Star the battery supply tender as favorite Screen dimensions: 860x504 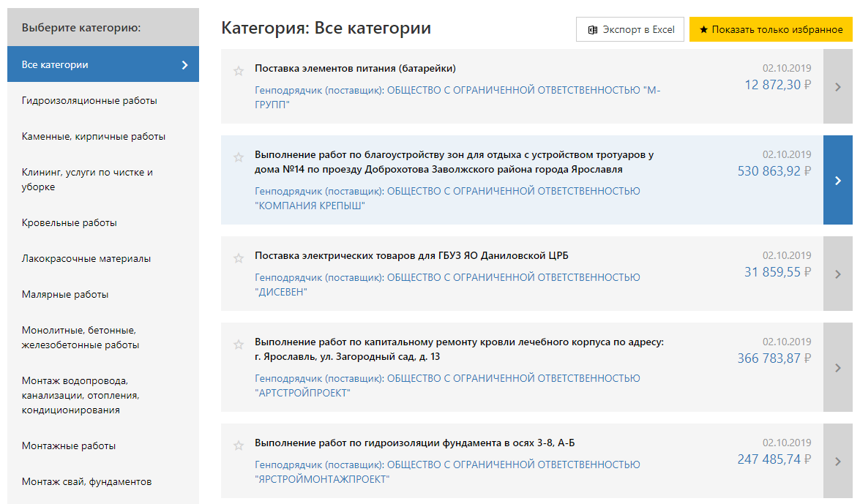tap(238, 71)
